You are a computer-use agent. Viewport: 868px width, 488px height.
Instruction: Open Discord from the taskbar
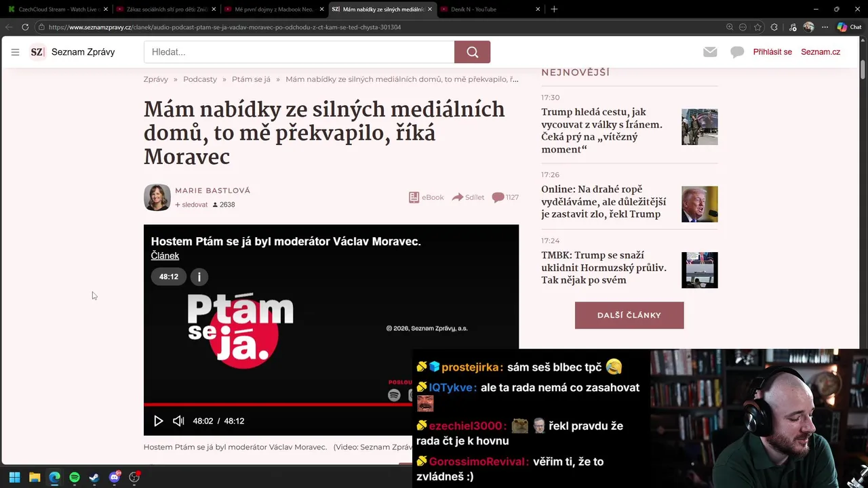(115, 477)
